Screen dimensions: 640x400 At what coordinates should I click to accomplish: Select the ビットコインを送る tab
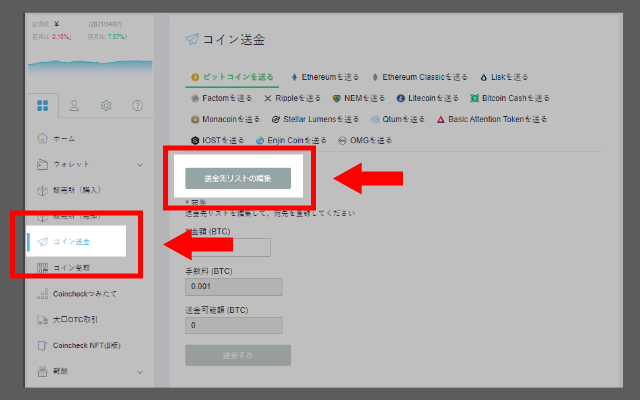[x=231, y=76]
